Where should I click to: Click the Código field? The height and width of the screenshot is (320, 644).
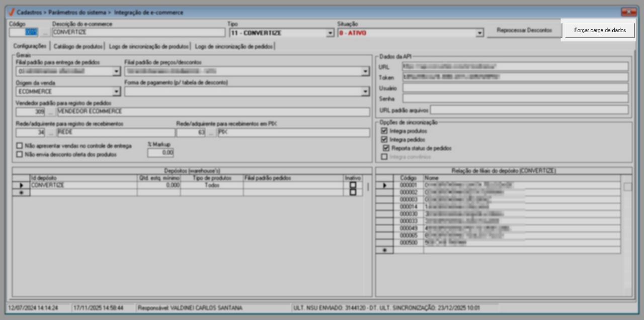tap(24, 33)
